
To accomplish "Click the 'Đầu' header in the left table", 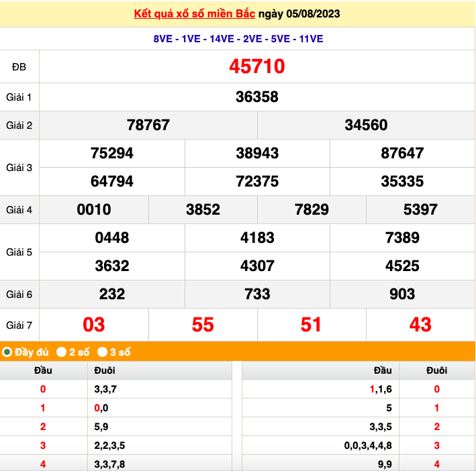I will coord(43,370).
